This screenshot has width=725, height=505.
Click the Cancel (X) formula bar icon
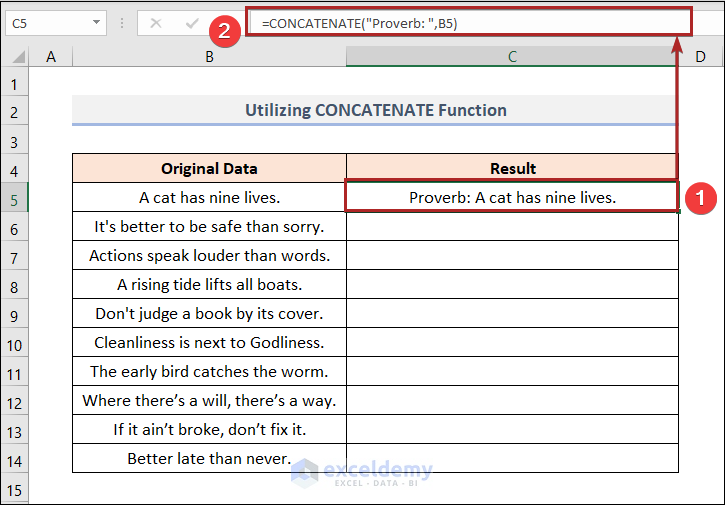155,23
